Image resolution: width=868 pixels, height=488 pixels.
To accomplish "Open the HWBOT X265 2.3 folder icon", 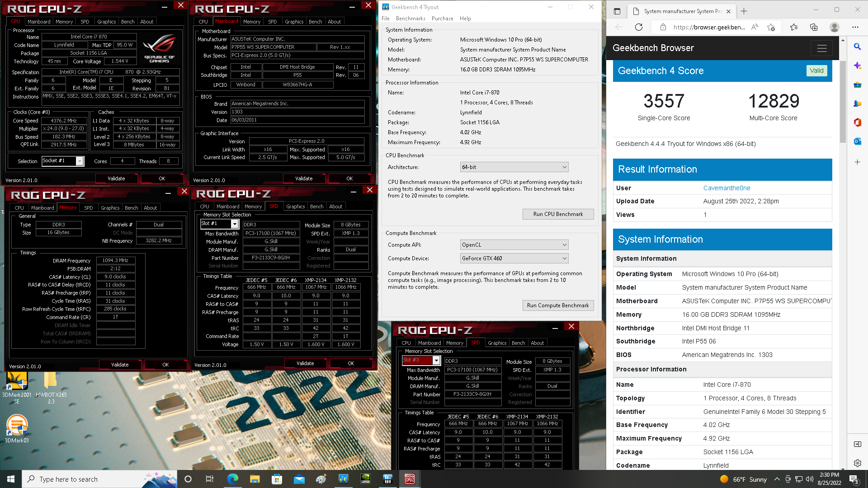I will click(51, 388).
